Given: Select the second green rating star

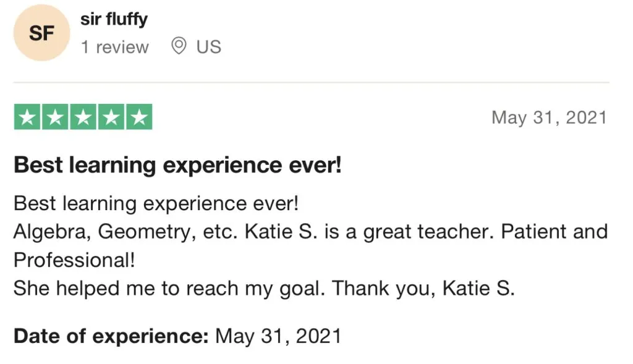Looking at the screenshot, I should (x=54, y=117).
